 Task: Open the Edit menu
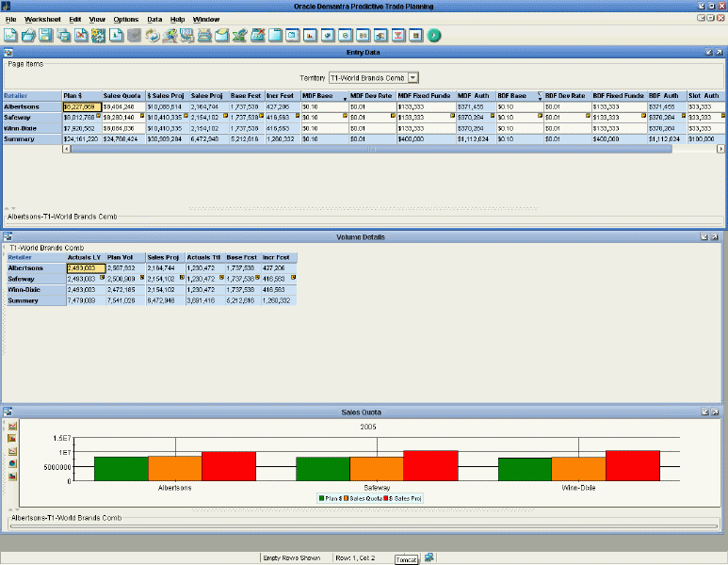74,20
